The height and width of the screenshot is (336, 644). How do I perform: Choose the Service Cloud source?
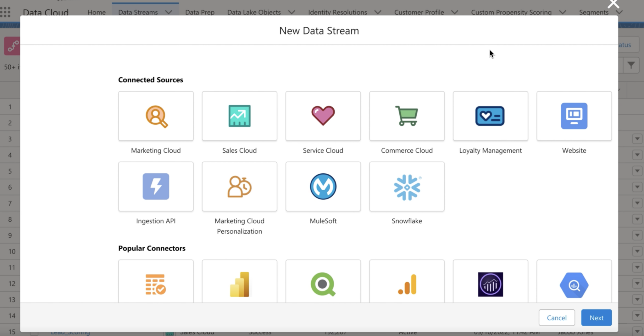[323, 116]
